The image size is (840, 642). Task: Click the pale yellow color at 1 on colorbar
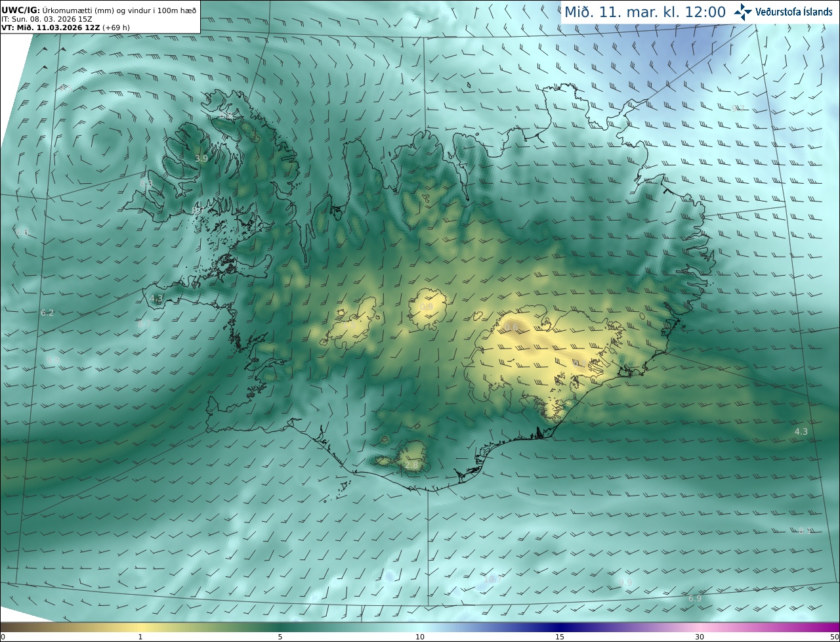coord(140,627)
